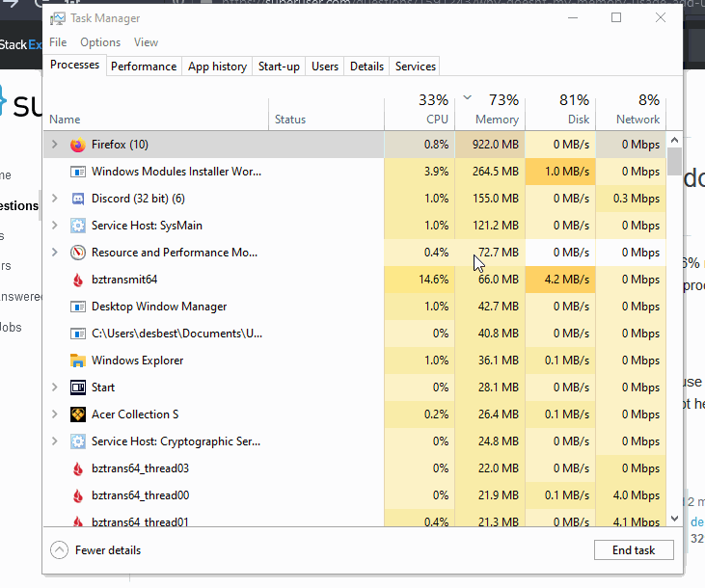Click the Desktop Window Manager icon

click(78, 307)
